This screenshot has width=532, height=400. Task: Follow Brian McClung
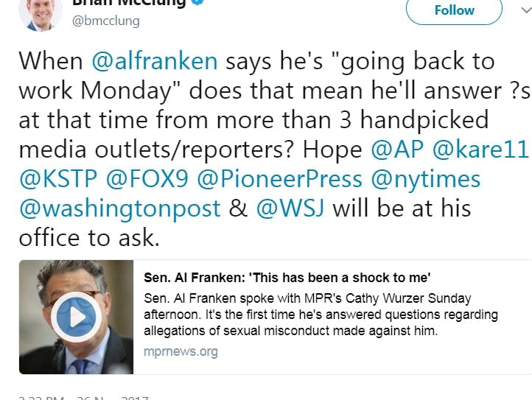click(x=454, y=10)
